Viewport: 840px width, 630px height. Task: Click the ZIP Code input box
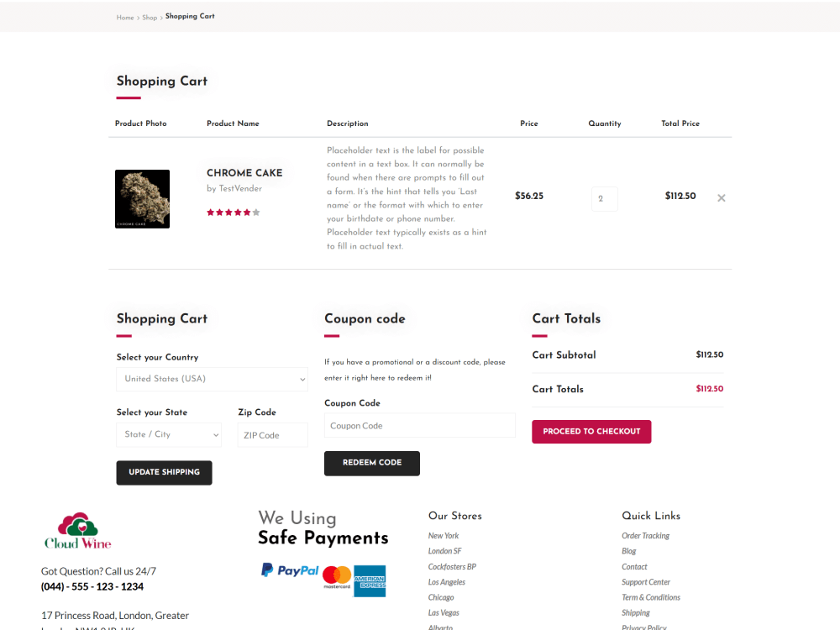coord(272,434)
